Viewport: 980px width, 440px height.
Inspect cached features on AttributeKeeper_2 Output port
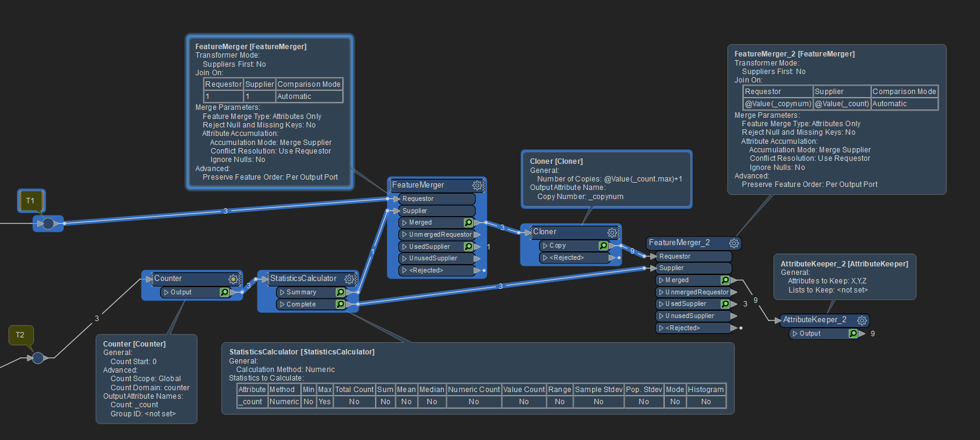click(x=853, y=334)
